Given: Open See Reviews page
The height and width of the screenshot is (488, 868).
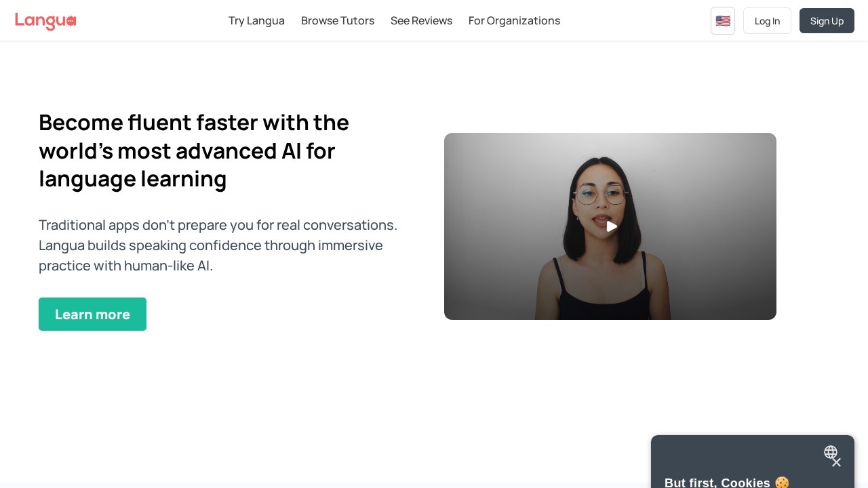Looking at the screenshot, I should tap(421, 21).
